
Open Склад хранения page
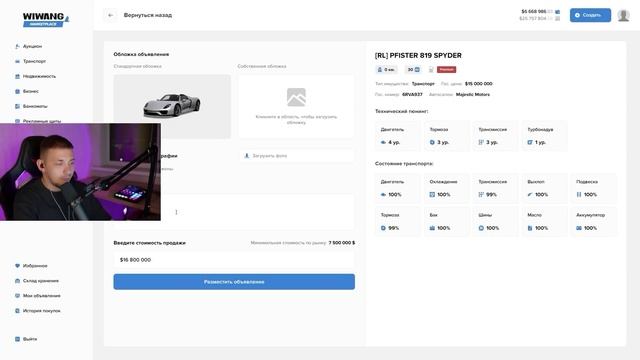click(41, 281)
